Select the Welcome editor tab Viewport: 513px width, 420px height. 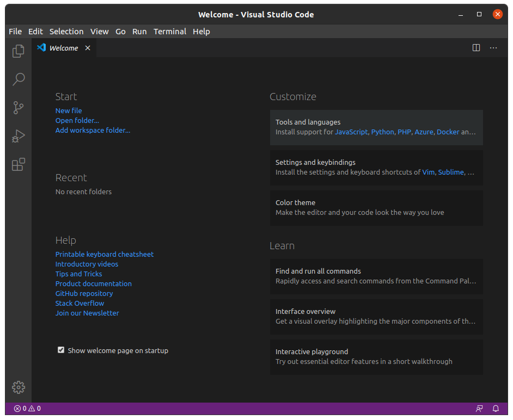tap(64, 48)
